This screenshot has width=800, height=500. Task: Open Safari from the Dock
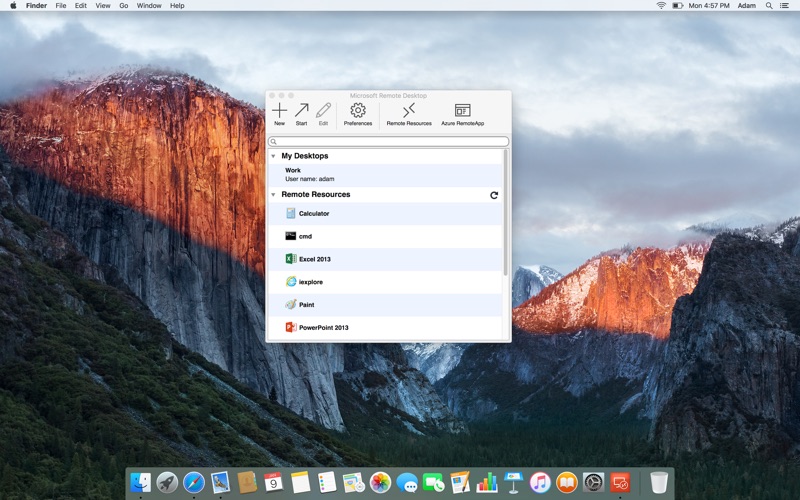(193, 482)
